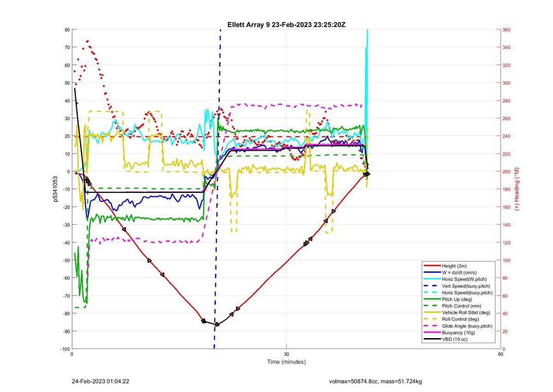553x392 pixels.
Task: Click the marker at lowest point of Height curve
Action: coord(217,324)
